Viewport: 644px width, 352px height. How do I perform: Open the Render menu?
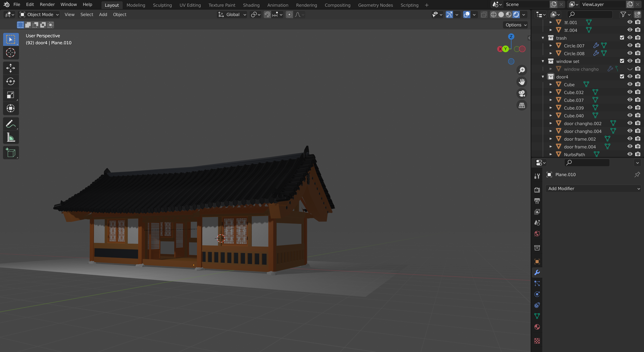coord(47,4)
